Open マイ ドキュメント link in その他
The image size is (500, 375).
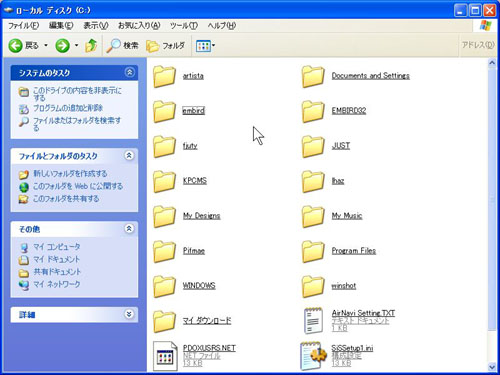[56, 259]
